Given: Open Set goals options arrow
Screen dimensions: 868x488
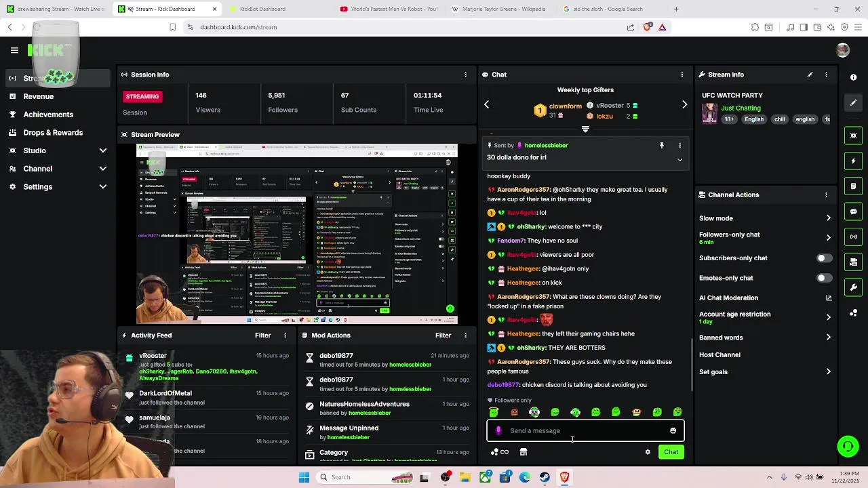Looking at the screenshot, I should point(828,371).
